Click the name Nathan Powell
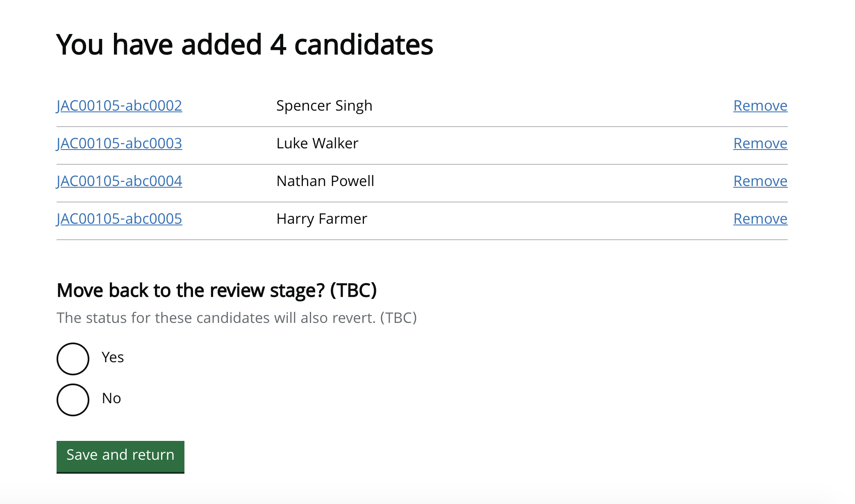This screenshot has height=504, width=855. (325, 181)
